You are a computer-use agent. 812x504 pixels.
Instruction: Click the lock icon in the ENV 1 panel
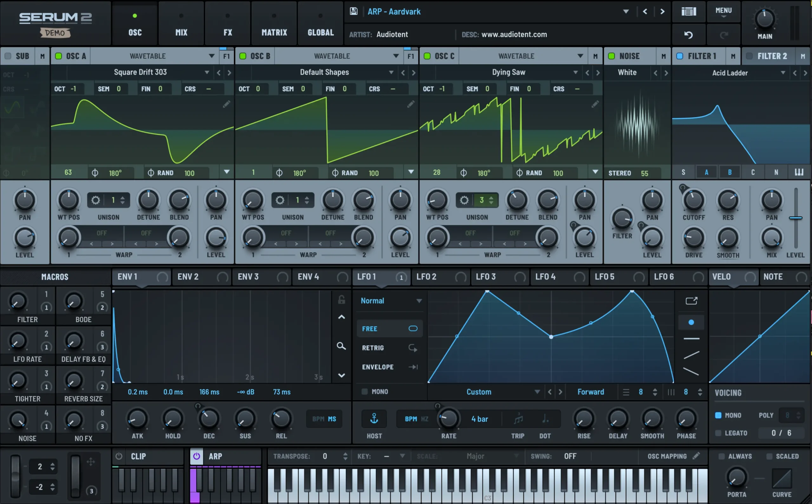pos(341,299)
